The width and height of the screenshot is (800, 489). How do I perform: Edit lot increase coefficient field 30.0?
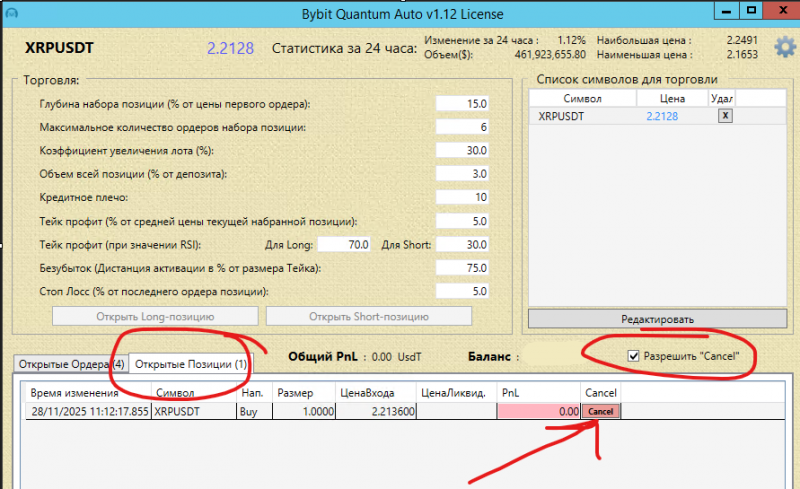tap(462, 151)
